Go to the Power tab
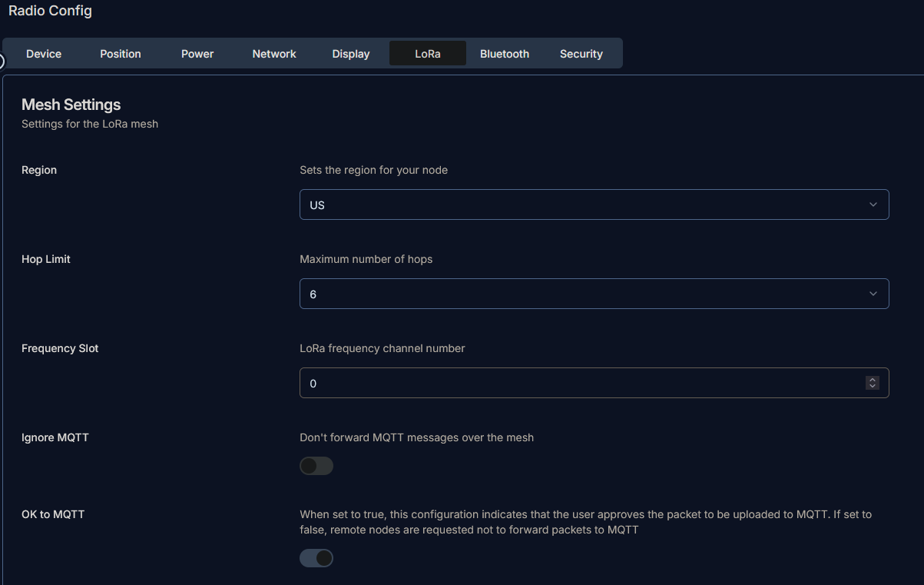924x585 pixels. [x=197, y=54]
